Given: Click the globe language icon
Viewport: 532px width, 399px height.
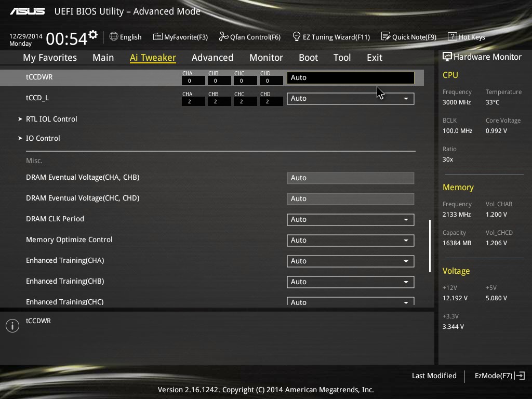Looking at the screenshot, I should pos(114,36).
